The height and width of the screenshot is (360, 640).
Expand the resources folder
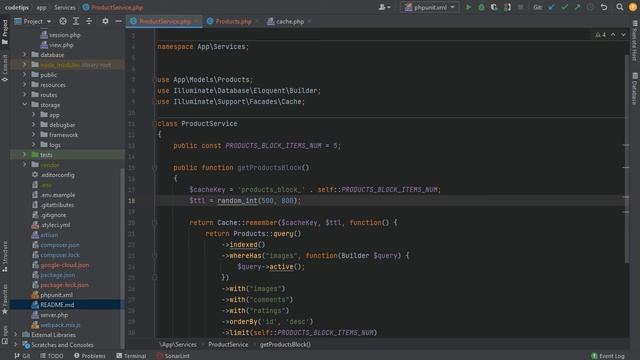(x=24, y=84)
